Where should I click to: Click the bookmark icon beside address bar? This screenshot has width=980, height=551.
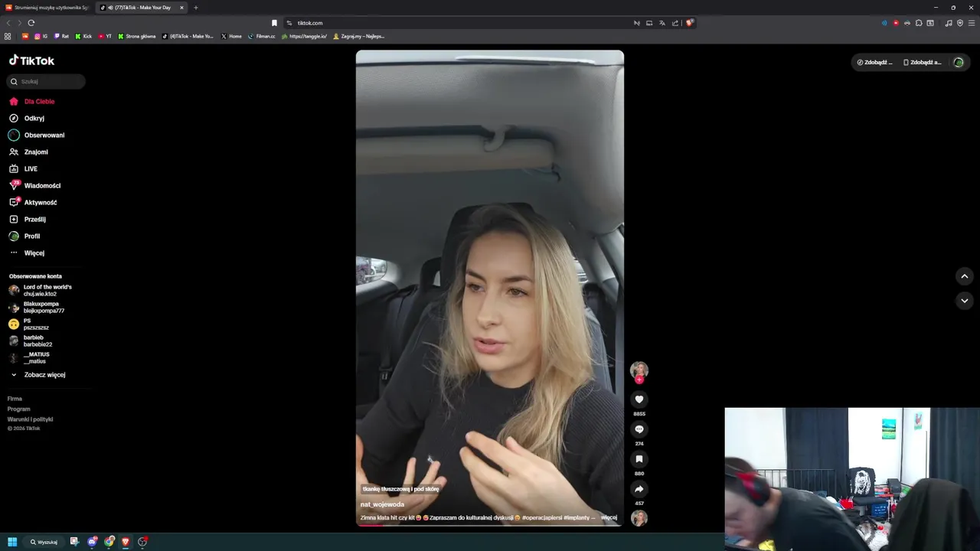(x=274, y=23)
